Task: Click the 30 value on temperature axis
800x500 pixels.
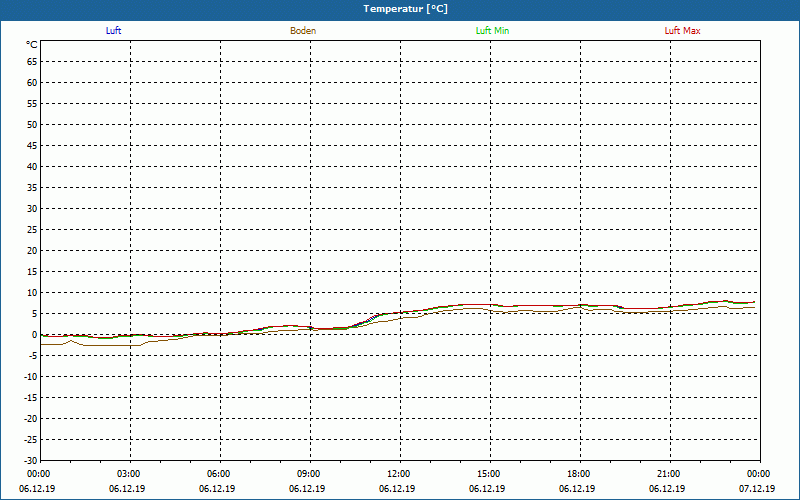Action: pos(32,209)
